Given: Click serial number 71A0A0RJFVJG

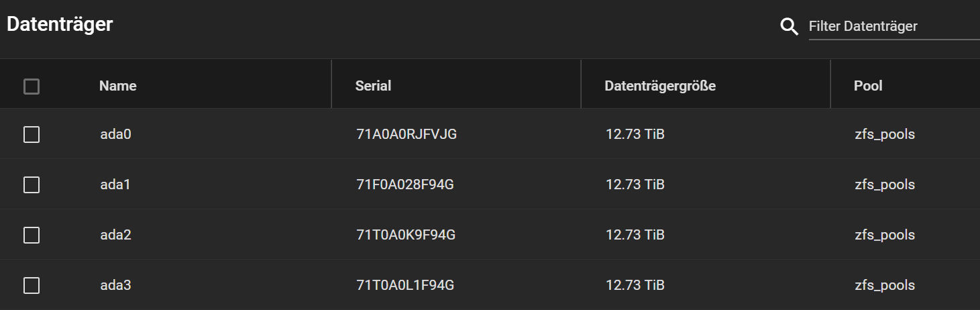Looking at the screenshot, I should (406, 134).
